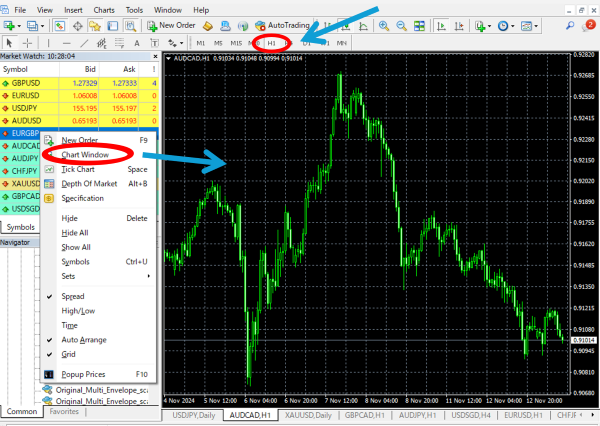The image size is (600, 426).
Task: Open AUDCAD,H1 chart title triangle menu
Action: point(169,59)
